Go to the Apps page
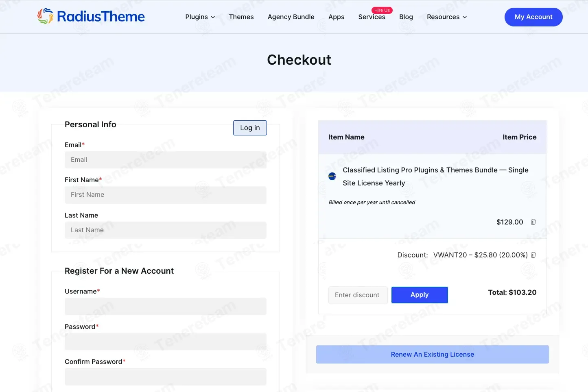The image size is (588, 392). [x=336, y=17]
